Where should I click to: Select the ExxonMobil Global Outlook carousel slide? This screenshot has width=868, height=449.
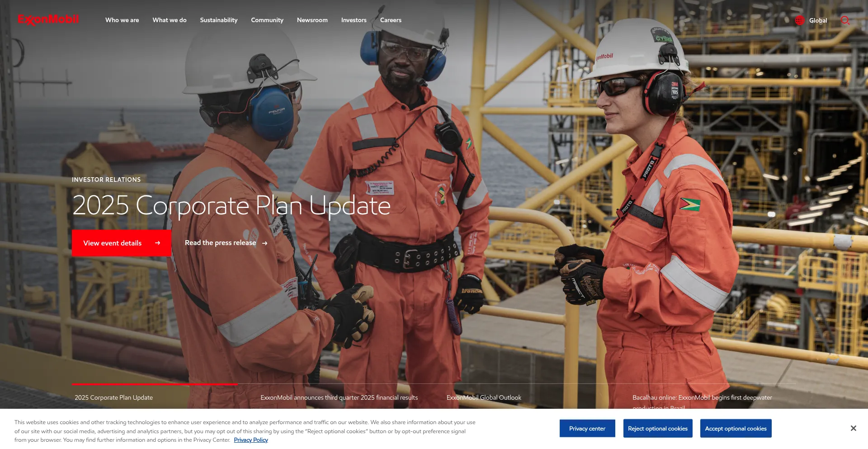coord(484,397)
